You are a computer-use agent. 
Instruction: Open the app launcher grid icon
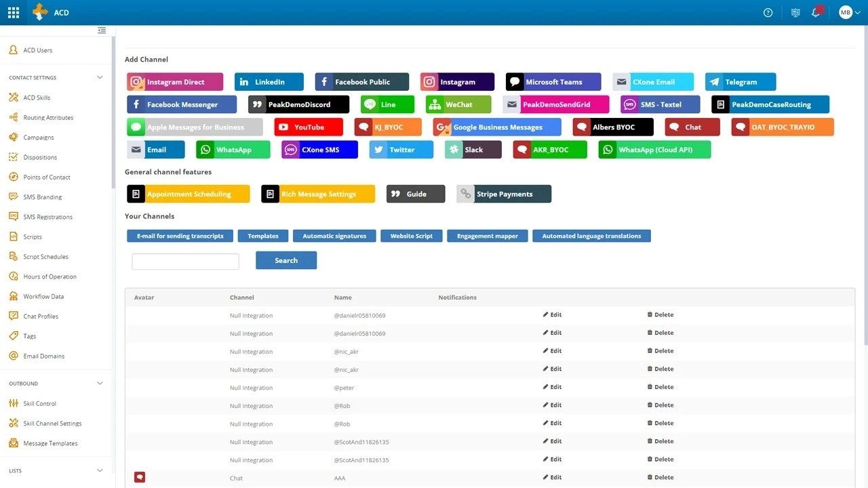(14, 12)
